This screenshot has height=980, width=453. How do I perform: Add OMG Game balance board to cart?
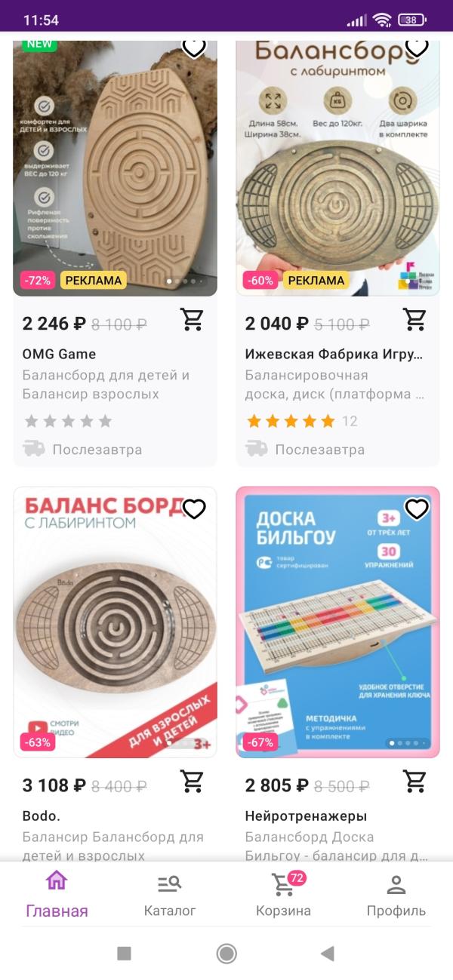[x=193, y=320]
